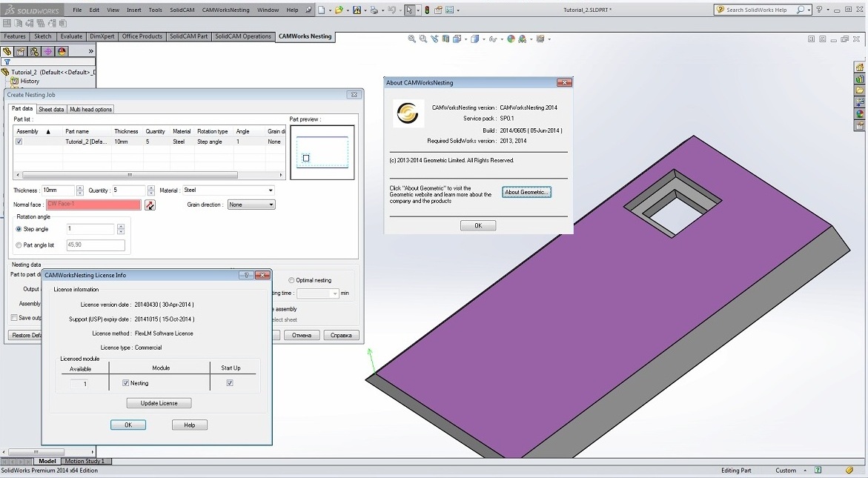Open the Grain direction dropdown
Image resolution: width=868 pixels, height=478 pixels.
pos(251,205)
